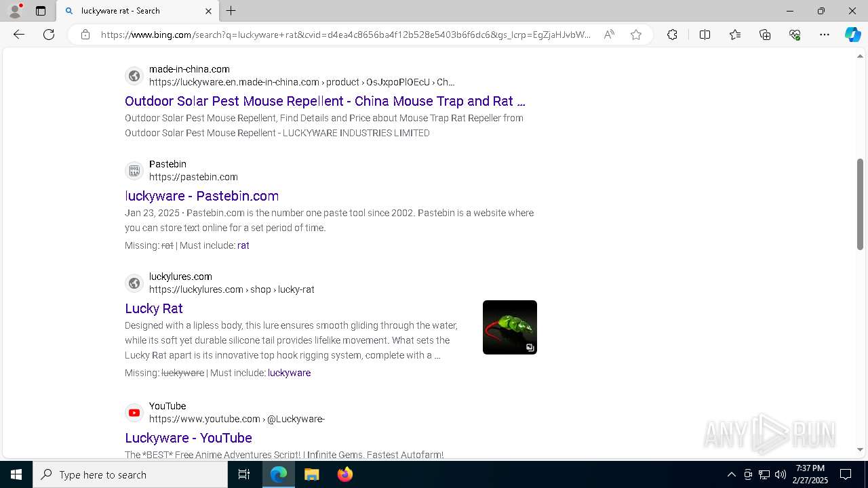
Task: Open Microsoft Edge from taskbar
Action: tap(279, 474)
